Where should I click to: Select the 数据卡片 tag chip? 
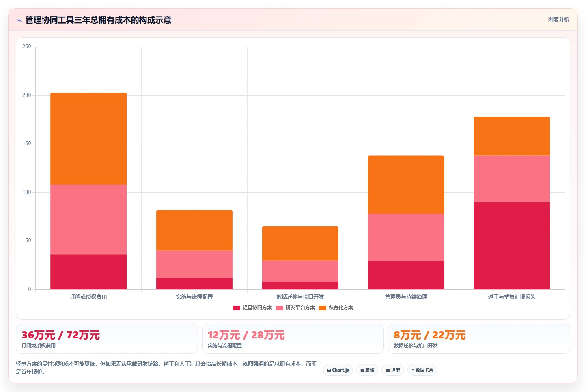point(422,370)
